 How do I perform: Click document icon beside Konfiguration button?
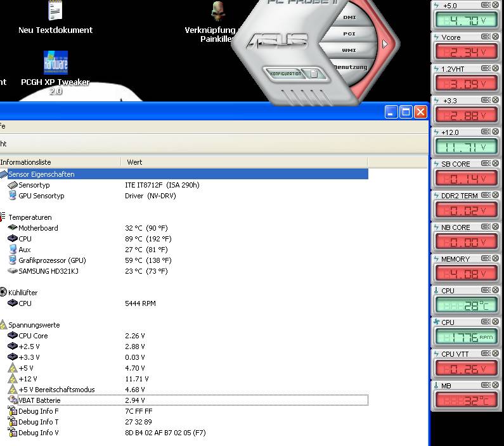[x=314, y=74]
